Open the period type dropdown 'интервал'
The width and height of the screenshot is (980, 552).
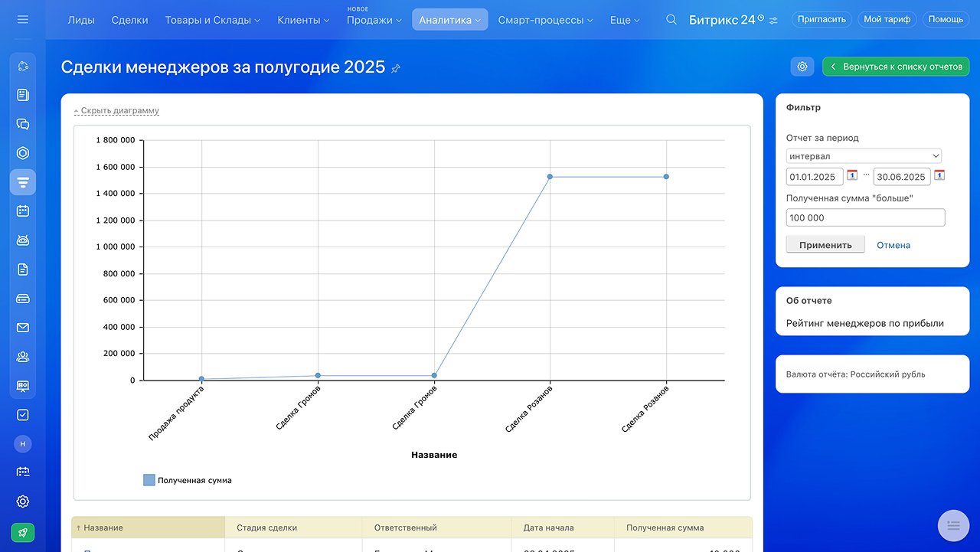pos(864,156)
